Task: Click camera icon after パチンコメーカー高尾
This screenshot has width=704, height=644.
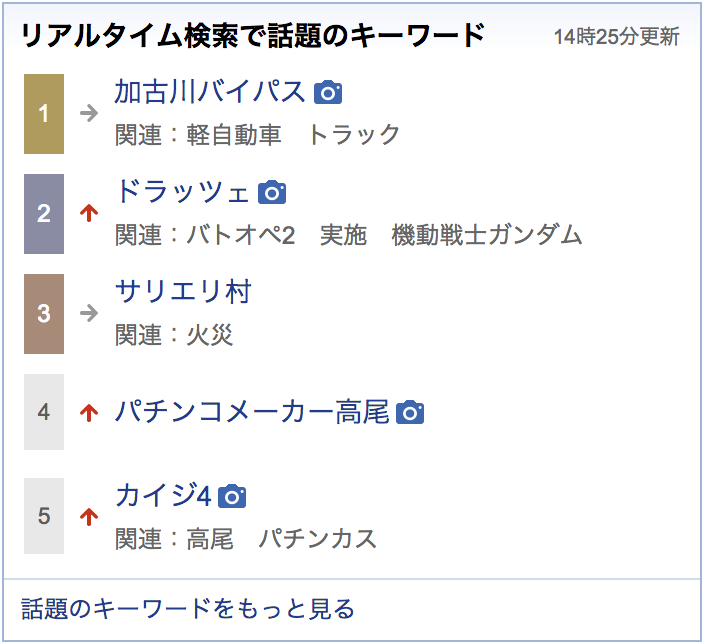Action: [409, 412]
